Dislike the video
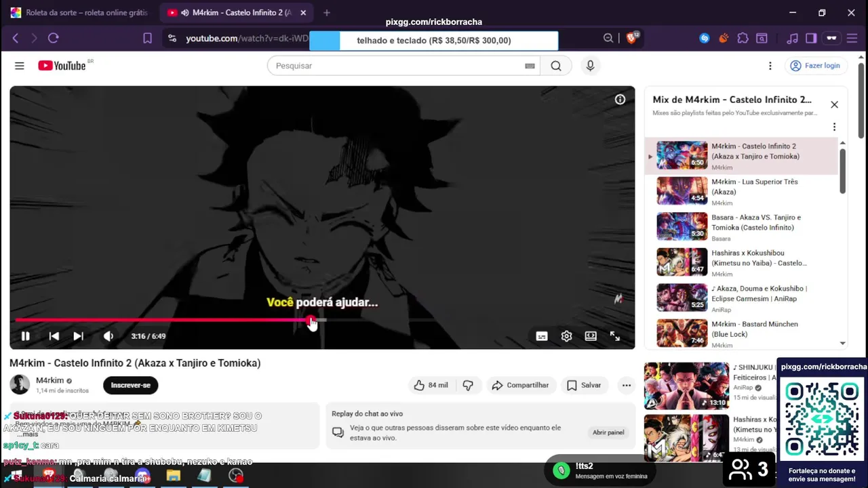Screen dimensions: 868x488 [468, 385]
